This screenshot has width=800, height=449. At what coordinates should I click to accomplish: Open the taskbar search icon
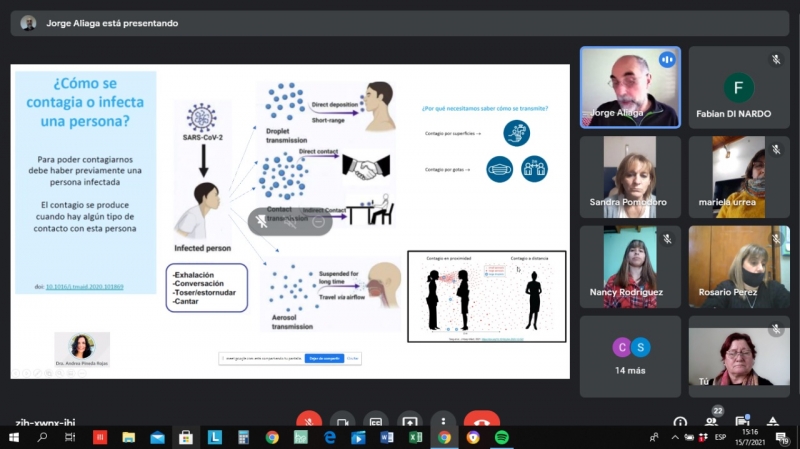42,437
